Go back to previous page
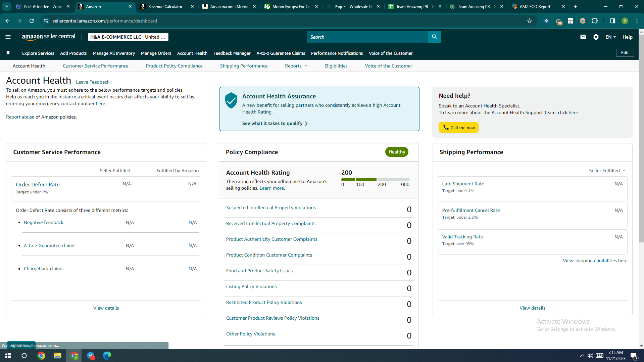Image resolution: width=644 pixels, height=362 pixels. point(7,21)
